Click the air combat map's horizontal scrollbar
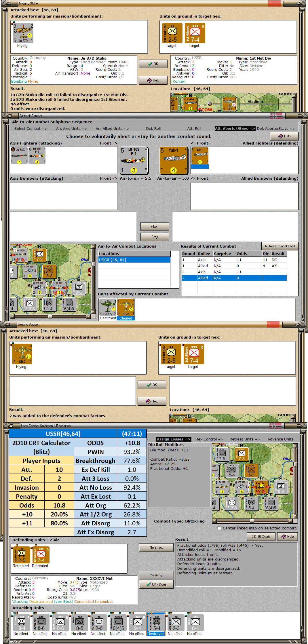 click(x=50, y=316)
